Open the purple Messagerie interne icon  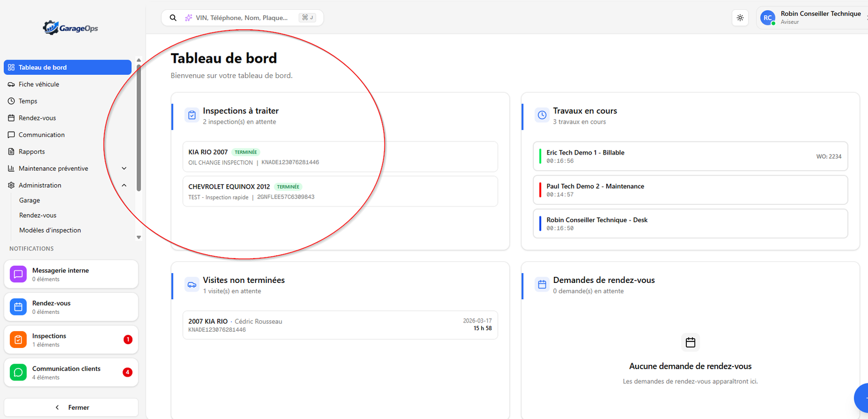coord(18,274)
